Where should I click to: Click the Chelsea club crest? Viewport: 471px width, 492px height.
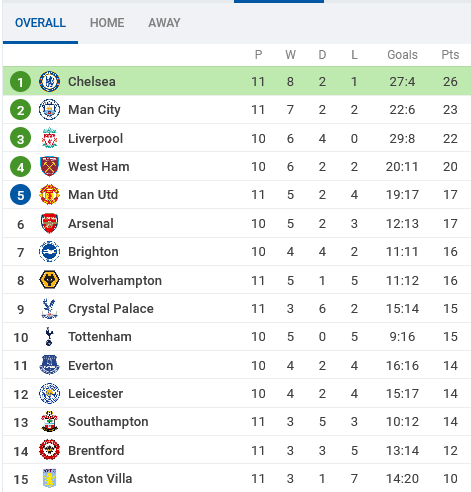pos(49,82)
